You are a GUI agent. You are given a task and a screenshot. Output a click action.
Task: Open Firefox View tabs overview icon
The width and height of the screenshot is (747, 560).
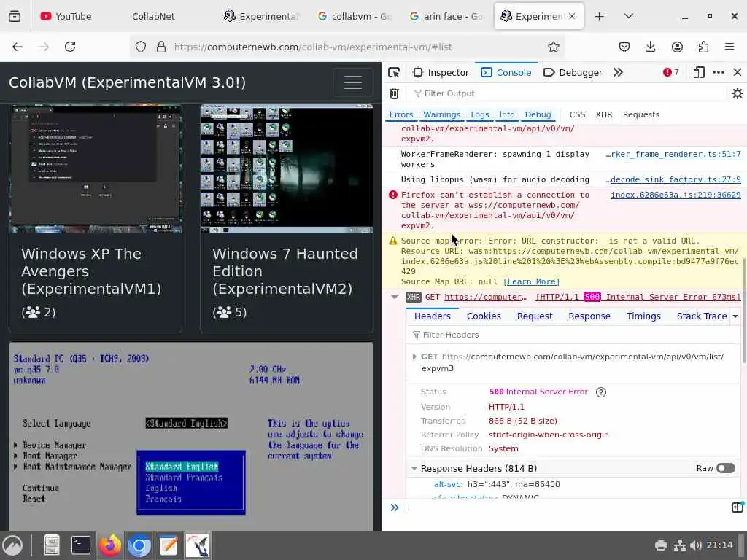point(15,16)
